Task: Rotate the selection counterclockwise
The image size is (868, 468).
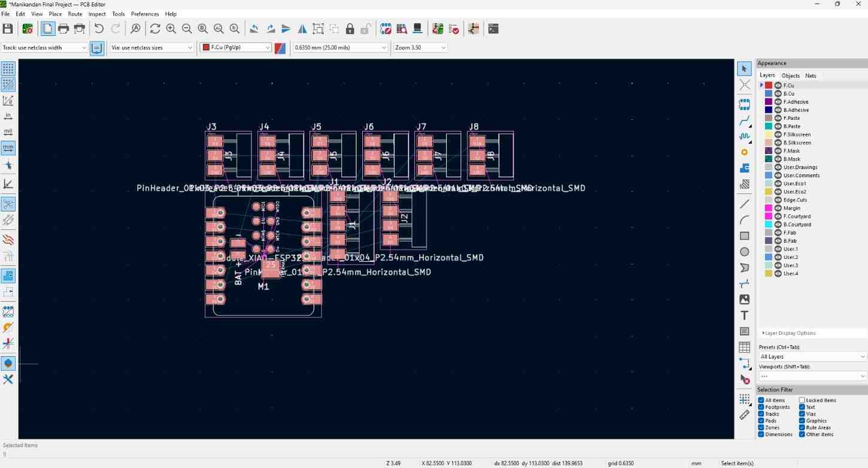Action: tap(254, 29)
